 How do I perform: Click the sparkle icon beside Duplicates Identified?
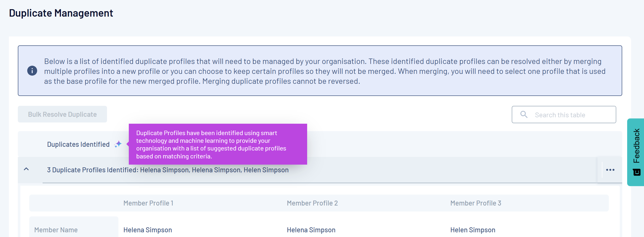click(118, 144)
